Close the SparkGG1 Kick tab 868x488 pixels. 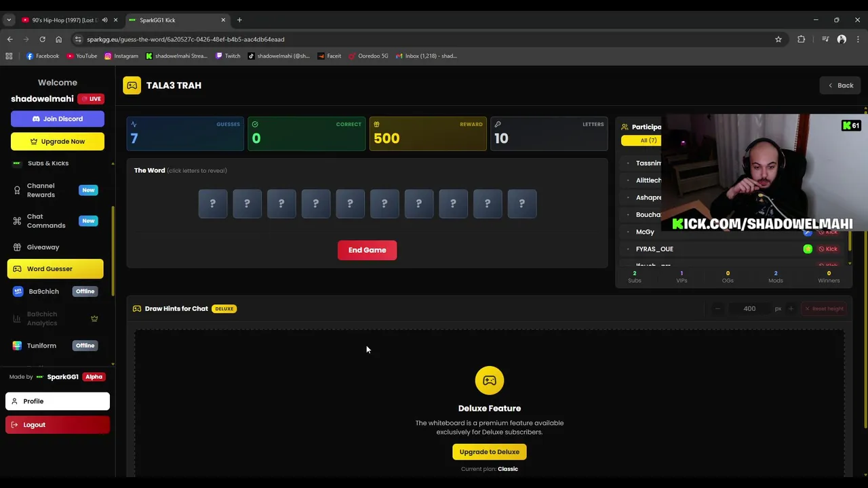pos(223,20)
